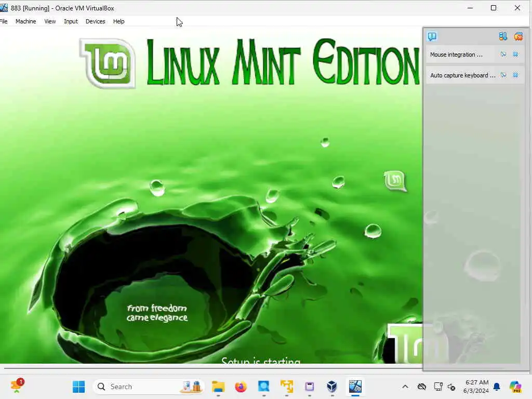Maximize the VirtualBox VM window
The width and height of the screenshot is (532, 399).
494,8
